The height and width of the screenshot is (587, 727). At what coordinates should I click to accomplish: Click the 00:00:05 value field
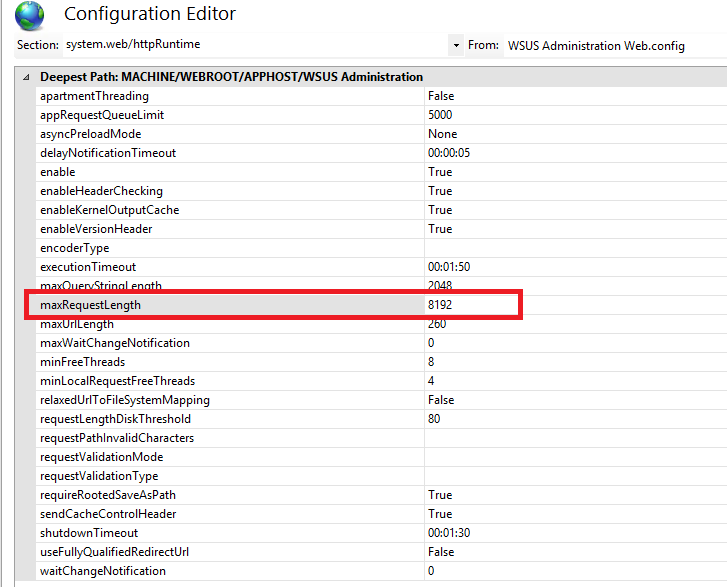click(x=575, y=153)
